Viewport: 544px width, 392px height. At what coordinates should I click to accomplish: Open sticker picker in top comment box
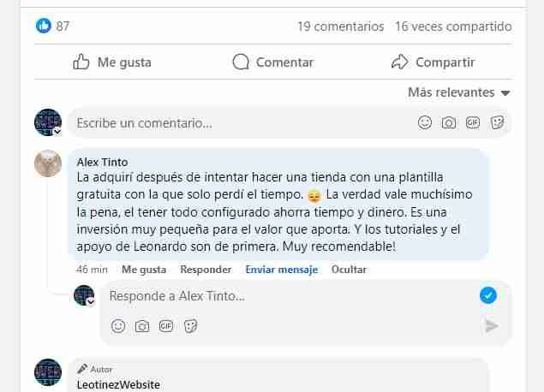click(496, 123)
